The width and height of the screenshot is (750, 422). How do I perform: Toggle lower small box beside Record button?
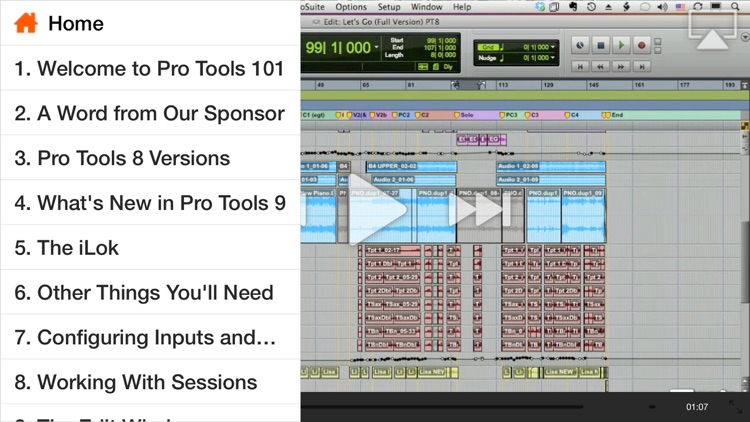click(658, 50)
